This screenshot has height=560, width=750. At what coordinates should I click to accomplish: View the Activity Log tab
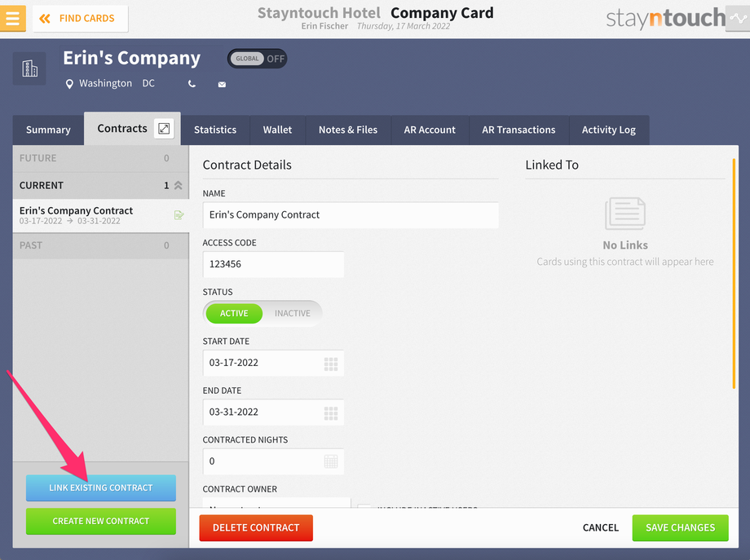pyautogui.click(x=609, y=130)
